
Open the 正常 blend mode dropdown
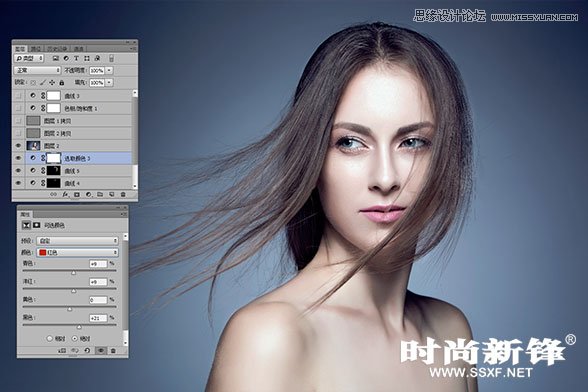point(37,70)
